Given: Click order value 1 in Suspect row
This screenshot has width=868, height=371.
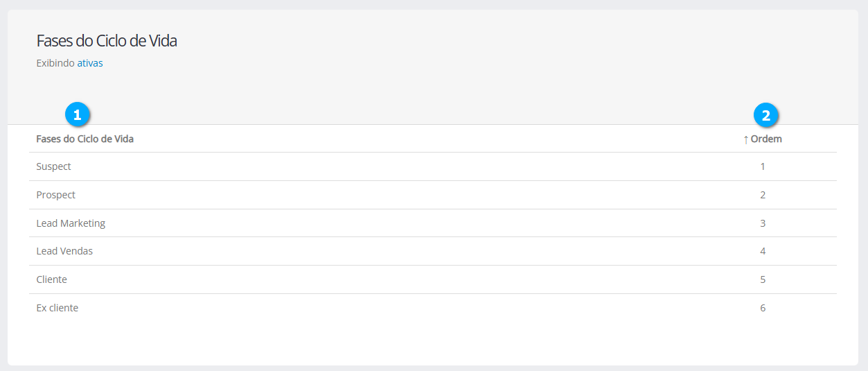Looking at the screenshot, I should pos(763,166).
